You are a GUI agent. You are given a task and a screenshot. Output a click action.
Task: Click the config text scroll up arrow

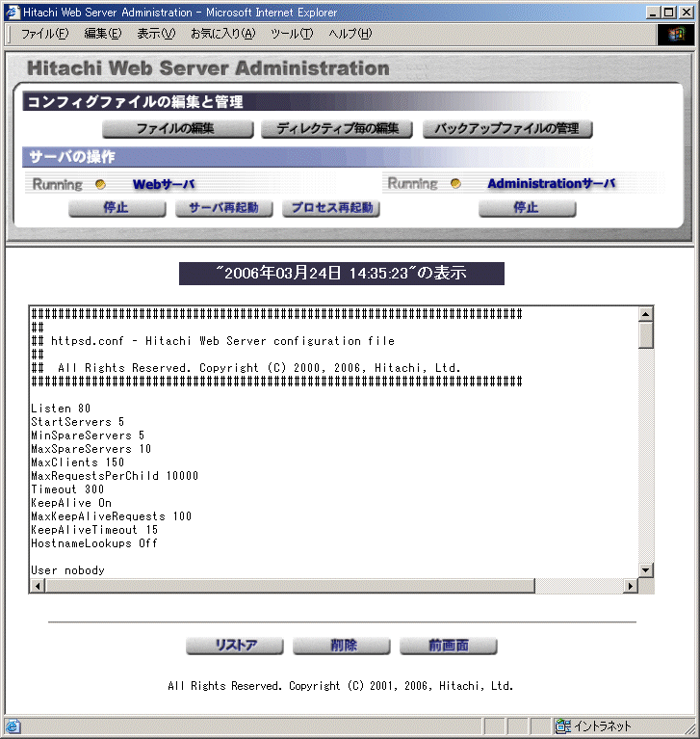646,314
